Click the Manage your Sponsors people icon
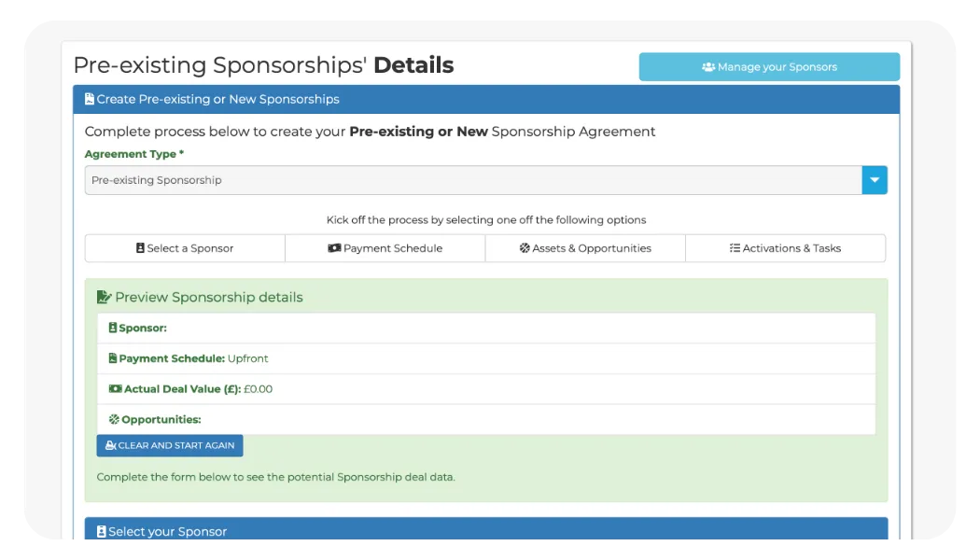Screen dimensions: 980x560 pos(708,67)
